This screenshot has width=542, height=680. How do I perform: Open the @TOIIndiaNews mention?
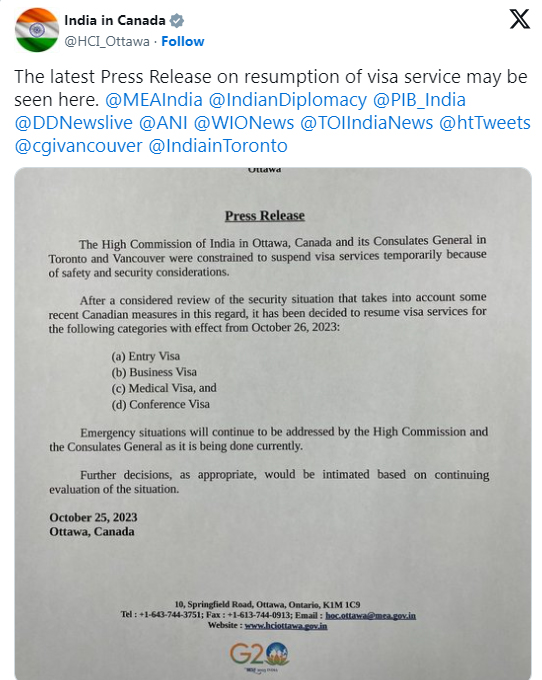(x=366, y=123)
